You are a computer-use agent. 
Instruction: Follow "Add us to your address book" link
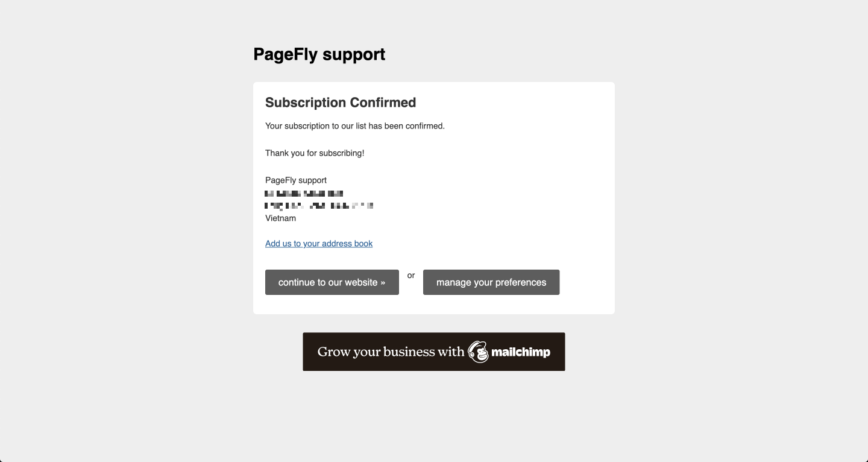[x=319, y=244]
